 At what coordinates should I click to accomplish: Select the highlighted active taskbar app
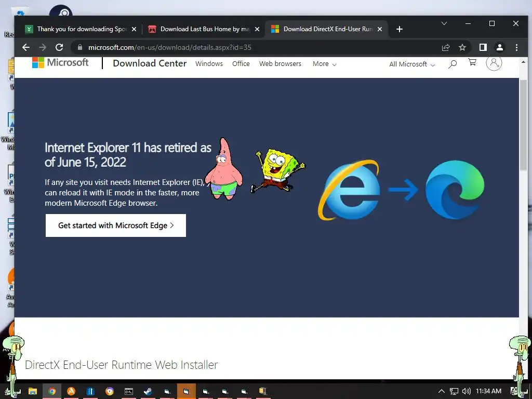pos(187,392)
